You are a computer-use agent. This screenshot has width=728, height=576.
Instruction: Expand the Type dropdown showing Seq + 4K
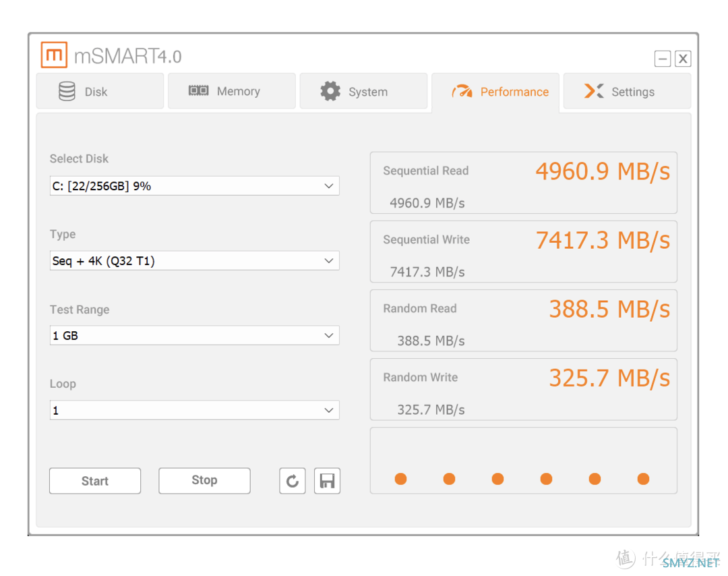pos(194,261)
